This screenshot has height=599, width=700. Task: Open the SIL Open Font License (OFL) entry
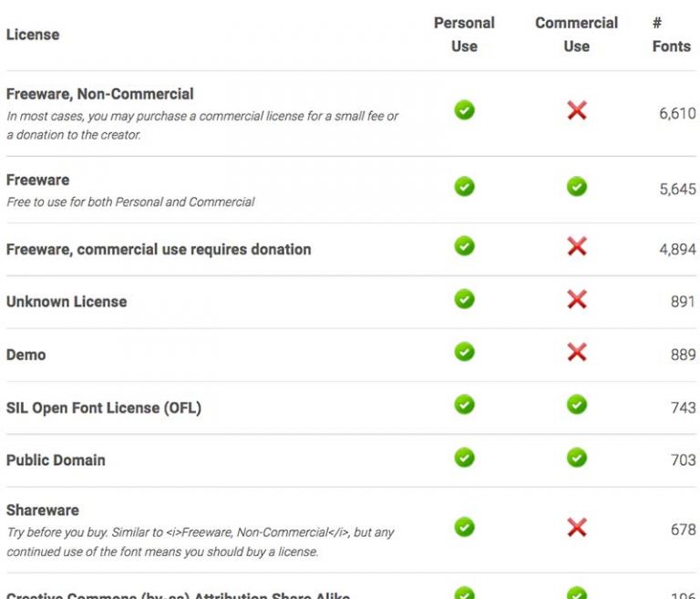[x=103, y=408]
